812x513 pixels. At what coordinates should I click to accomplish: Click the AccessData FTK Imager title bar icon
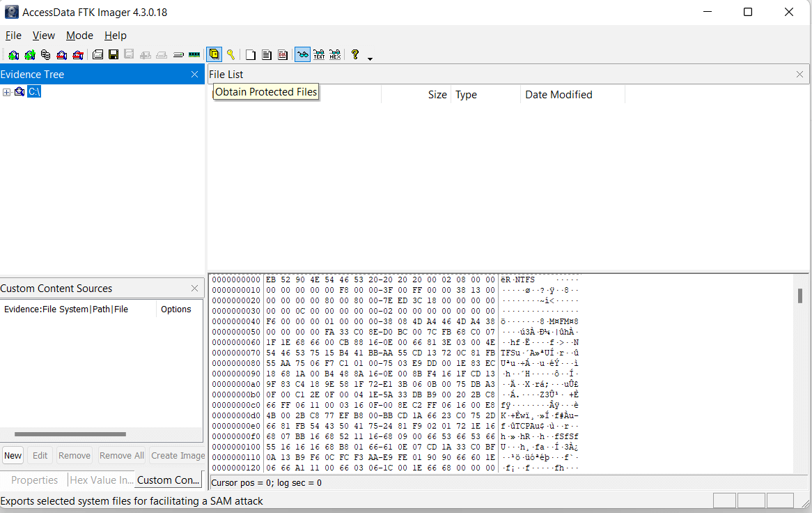(11, 12)
